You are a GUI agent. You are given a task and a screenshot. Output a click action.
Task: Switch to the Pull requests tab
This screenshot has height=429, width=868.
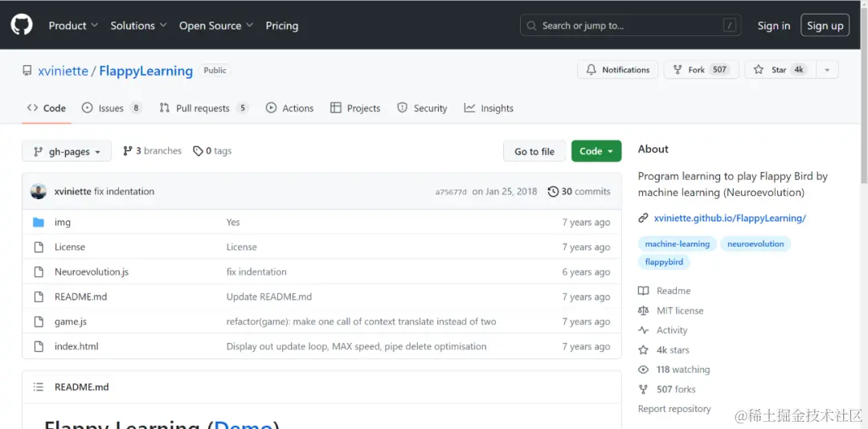203,108
